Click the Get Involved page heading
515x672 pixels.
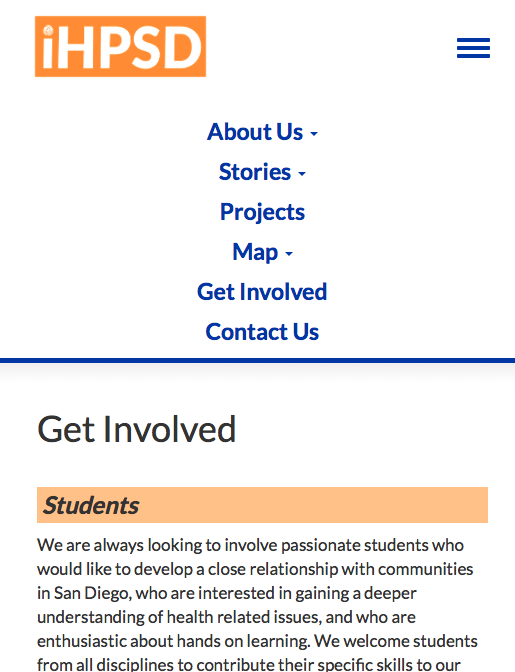(x=137, y=429)
